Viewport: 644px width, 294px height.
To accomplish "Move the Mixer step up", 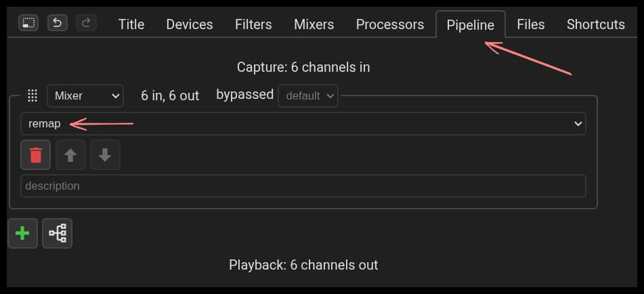I will point(70,155).
